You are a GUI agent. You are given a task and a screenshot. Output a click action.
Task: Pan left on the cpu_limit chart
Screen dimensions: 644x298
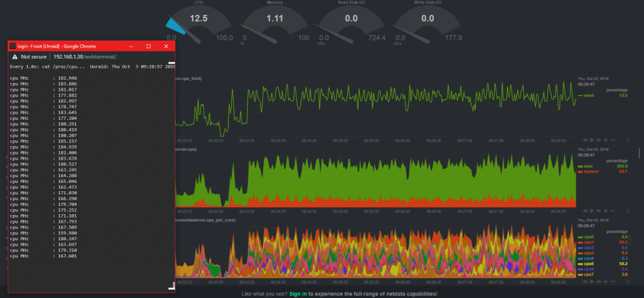point(585,140)
